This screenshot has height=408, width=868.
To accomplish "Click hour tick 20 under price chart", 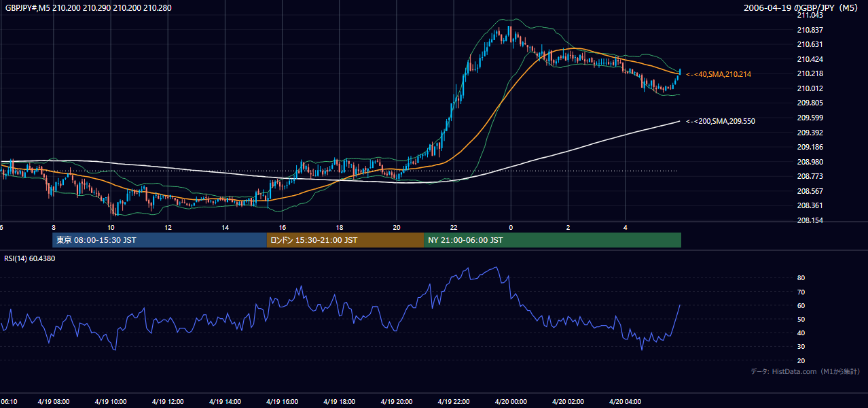I will click(396, 227).
